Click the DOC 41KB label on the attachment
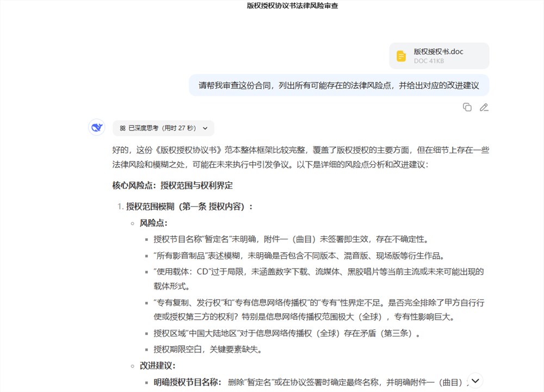 coord(430,61)
